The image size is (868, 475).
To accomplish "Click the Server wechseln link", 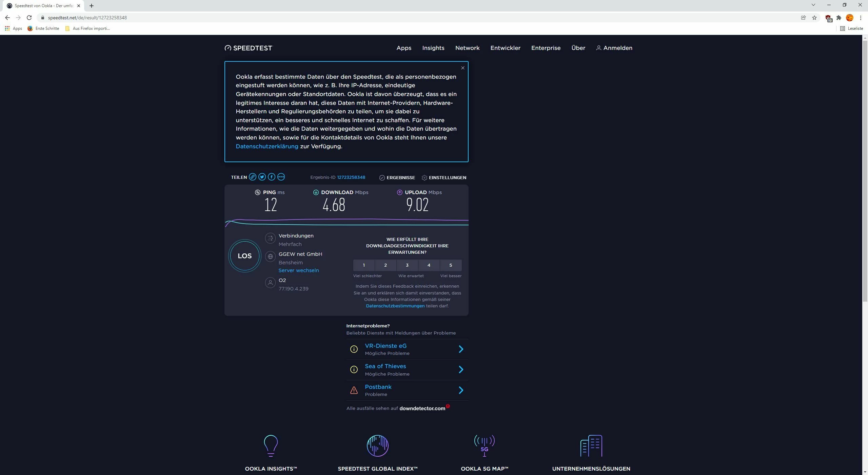I will point(298,270).
